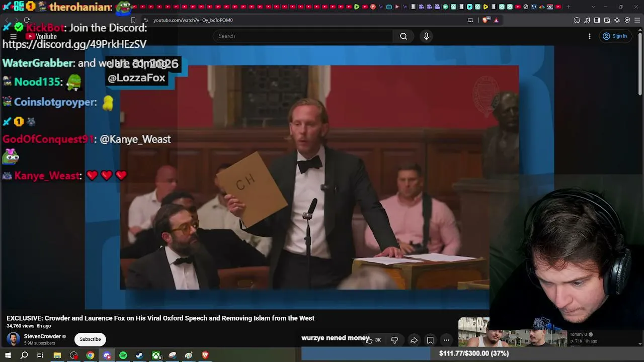Screen dimensions: 644x362
Task: Open the Xbox app on the taskbar
Action: [x=156, y=355]
